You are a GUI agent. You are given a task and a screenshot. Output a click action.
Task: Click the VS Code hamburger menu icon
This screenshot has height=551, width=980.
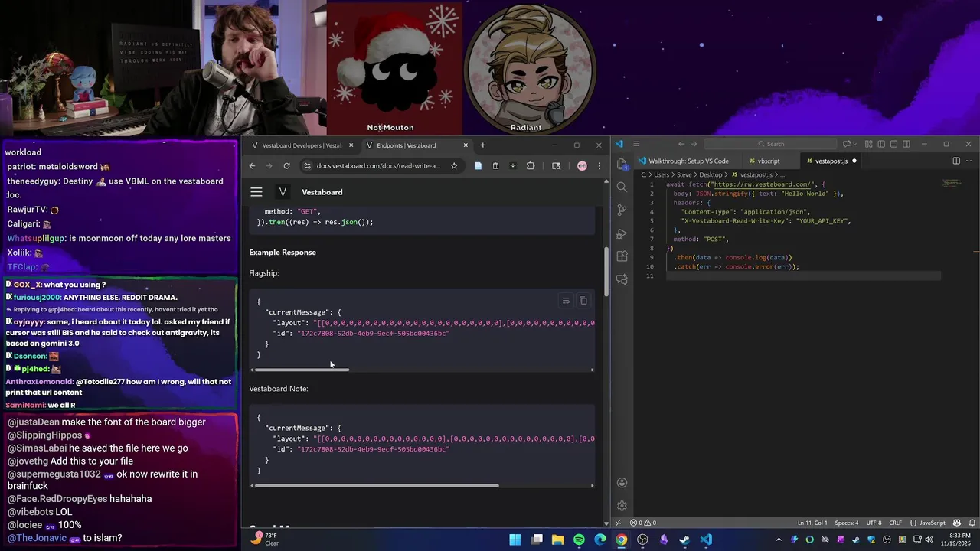pyautogui.click(x=635, y=144)
